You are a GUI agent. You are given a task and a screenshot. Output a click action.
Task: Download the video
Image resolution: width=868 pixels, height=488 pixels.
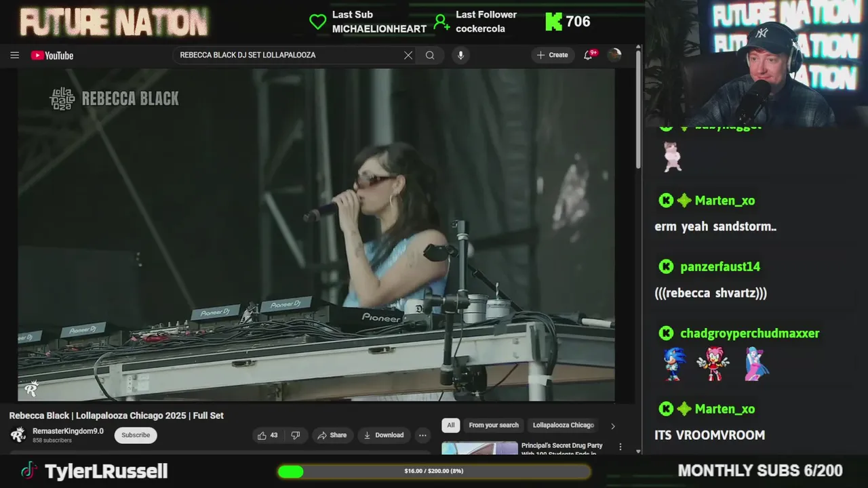coord(383,435)
